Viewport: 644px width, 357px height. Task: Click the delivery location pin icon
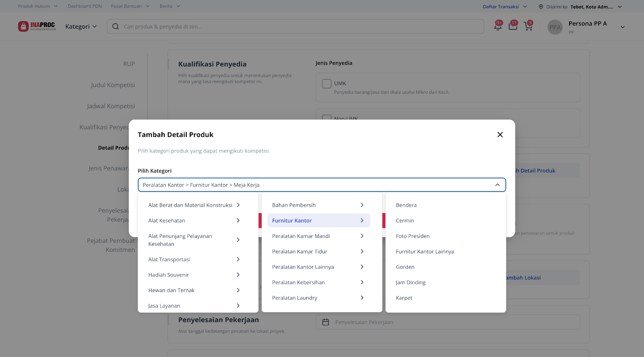point(541,7)
